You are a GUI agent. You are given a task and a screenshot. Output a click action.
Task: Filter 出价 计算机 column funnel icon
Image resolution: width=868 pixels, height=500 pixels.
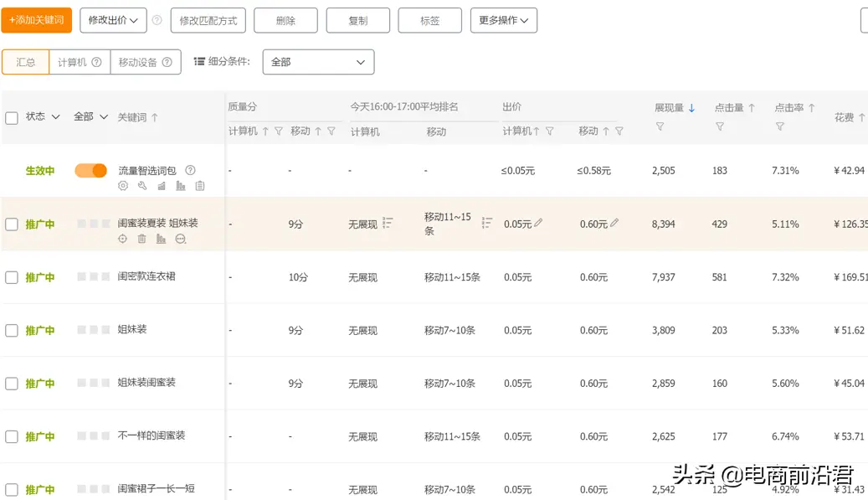pyautogui.click(x=550, y=131)
